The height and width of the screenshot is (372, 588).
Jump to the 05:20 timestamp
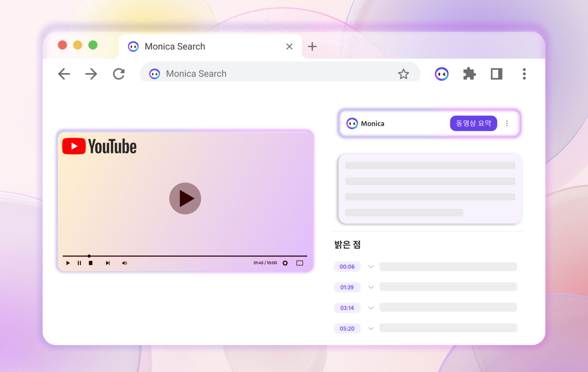[x=347, y=329]
